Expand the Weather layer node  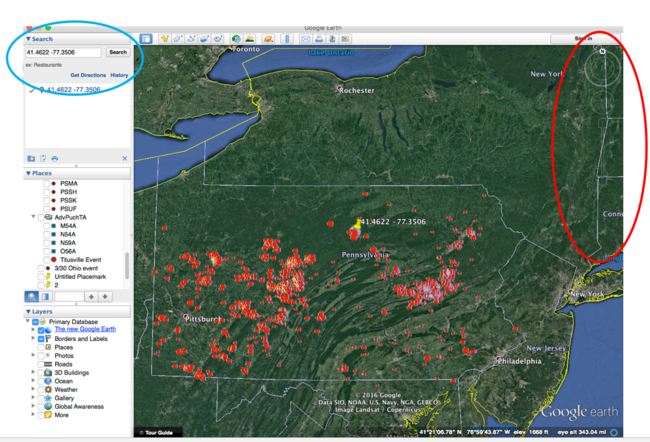(33, 389)
